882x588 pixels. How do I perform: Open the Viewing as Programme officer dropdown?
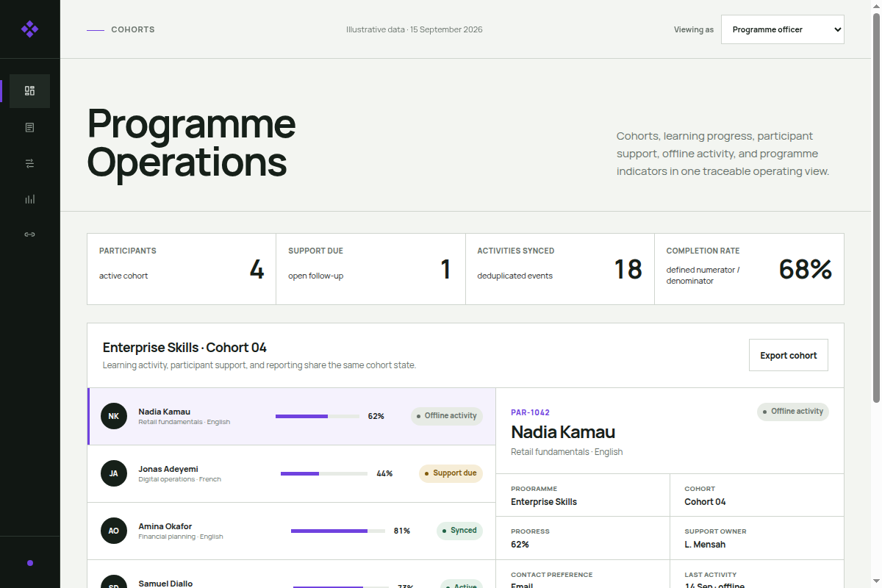click(783, 29)
